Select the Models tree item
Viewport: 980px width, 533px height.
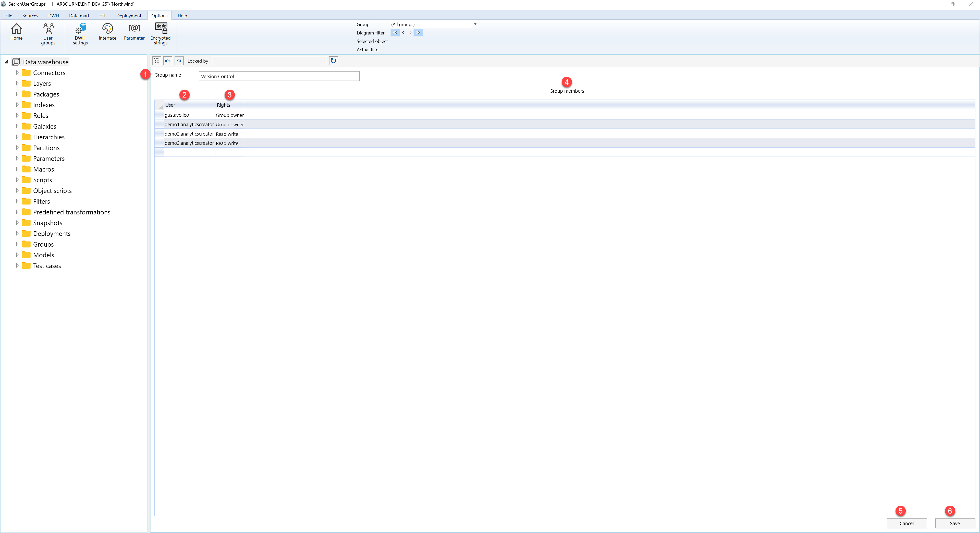[43, 255]
